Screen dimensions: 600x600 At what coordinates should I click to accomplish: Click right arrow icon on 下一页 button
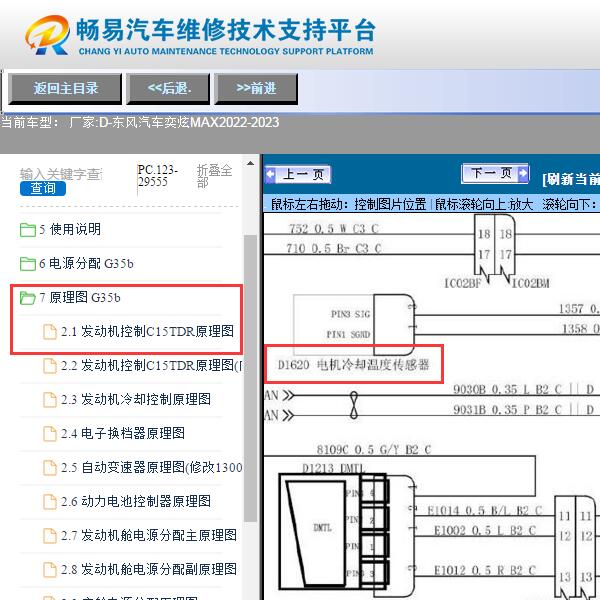pyautogui.click(x=523, y=173)
